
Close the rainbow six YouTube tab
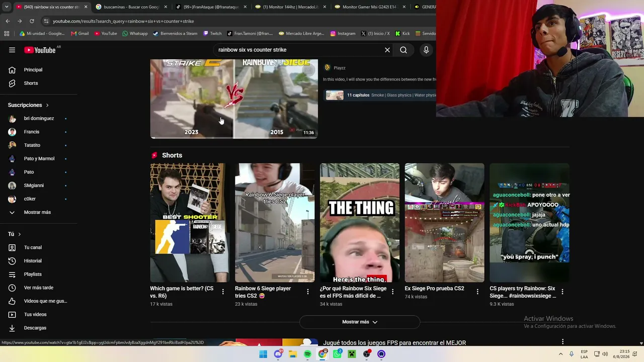click(x=86, y=7)
